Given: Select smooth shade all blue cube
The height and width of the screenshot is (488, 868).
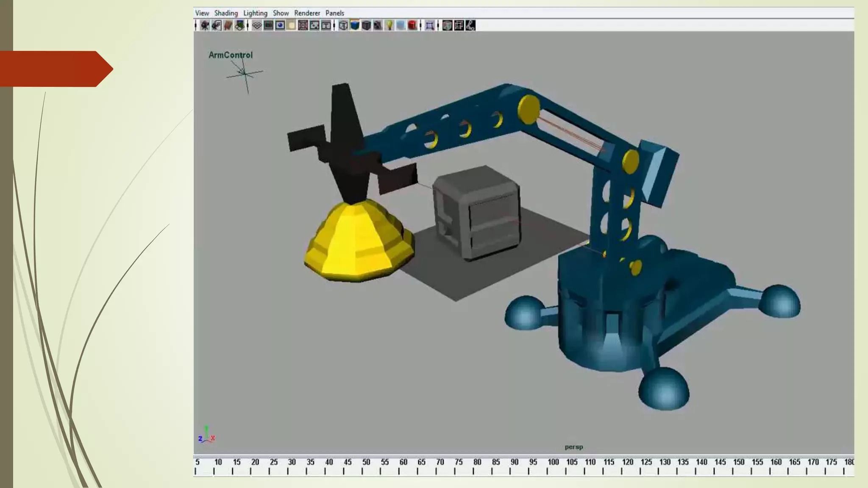Looking at the screenshot, I should [355, 26].
